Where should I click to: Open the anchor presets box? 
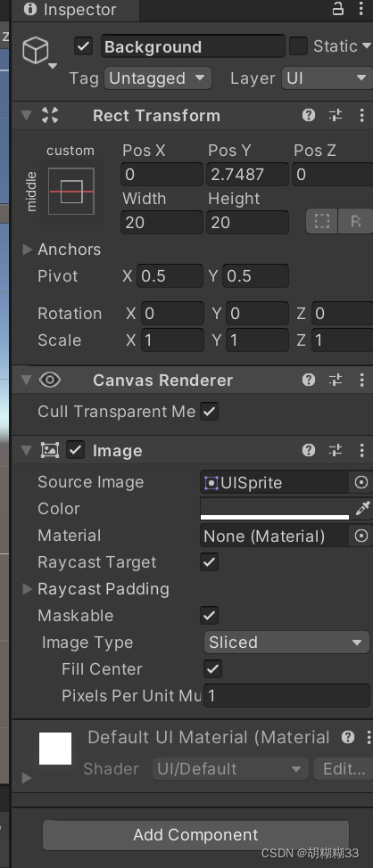(71, 192)
